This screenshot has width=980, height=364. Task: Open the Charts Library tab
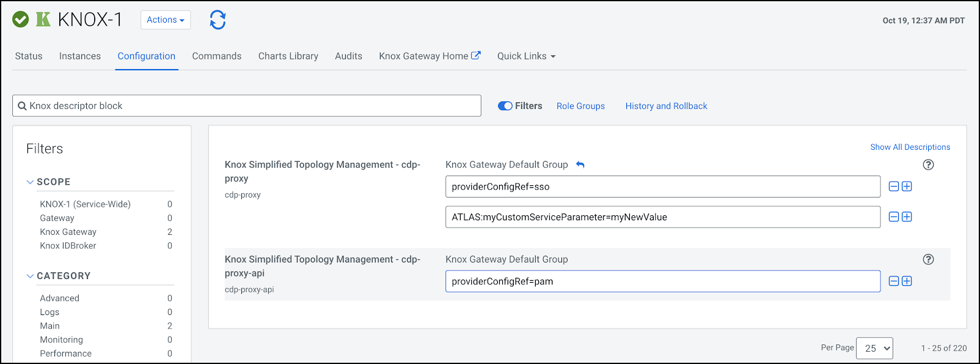coord(288,56)
